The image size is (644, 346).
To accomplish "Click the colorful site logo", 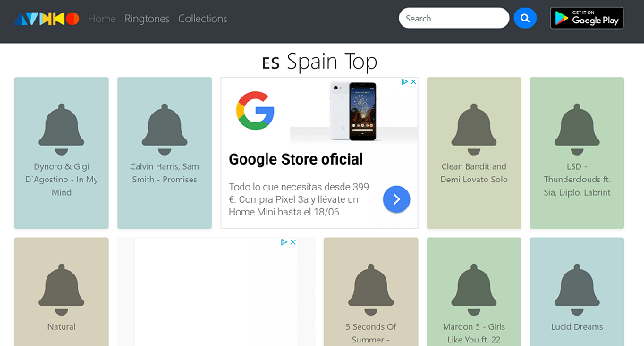I will click(47, 19).
